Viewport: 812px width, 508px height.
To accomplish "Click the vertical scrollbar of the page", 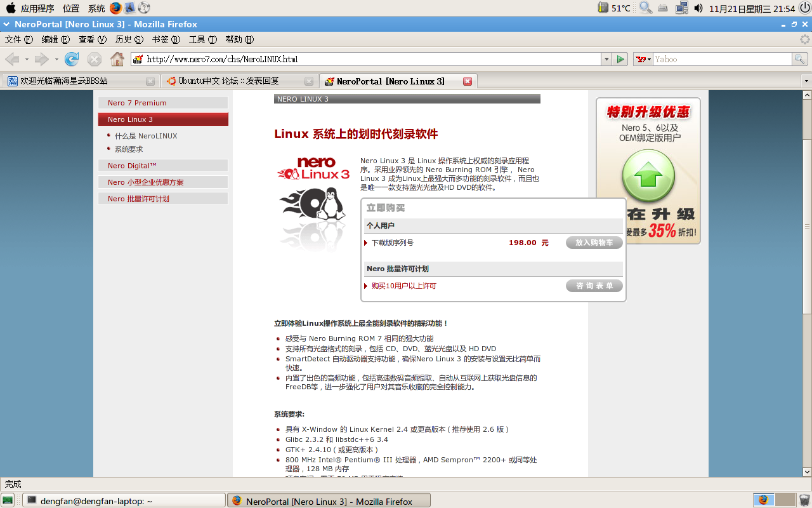I will tap(807, 227).
